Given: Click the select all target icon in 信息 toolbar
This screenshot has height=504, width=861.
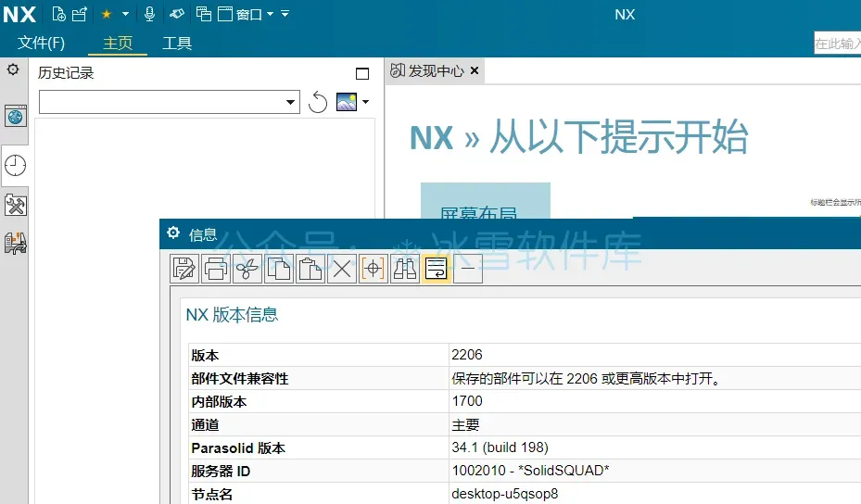Looking at the screenshot, I should pyautogui.click(x=373, y=269).
